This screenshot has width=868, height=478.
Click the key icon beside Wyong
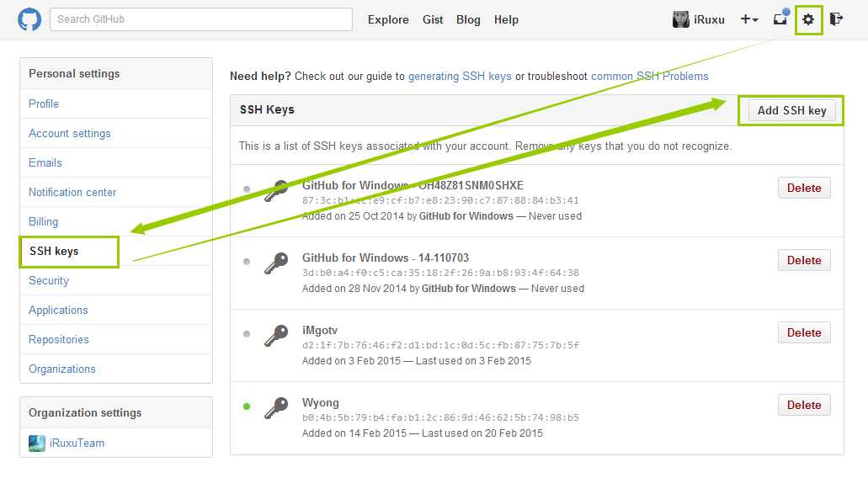(x=276, y=408)
